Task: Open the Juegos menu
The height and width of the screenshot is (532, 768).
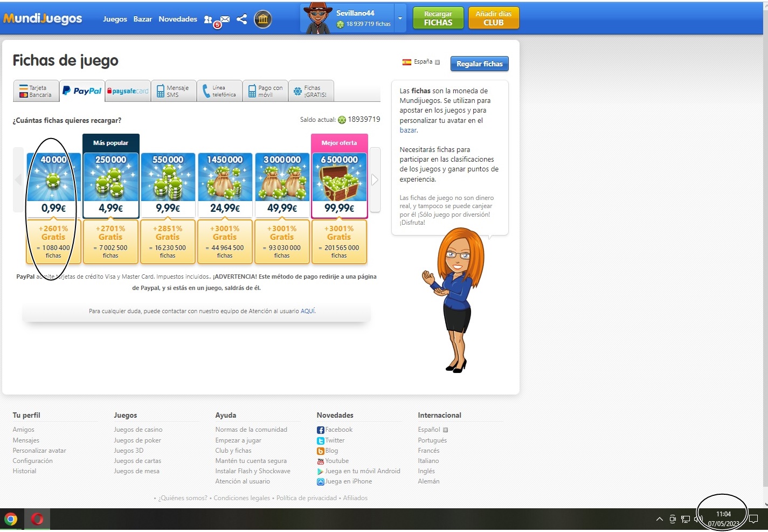Action: click(115, 19)
